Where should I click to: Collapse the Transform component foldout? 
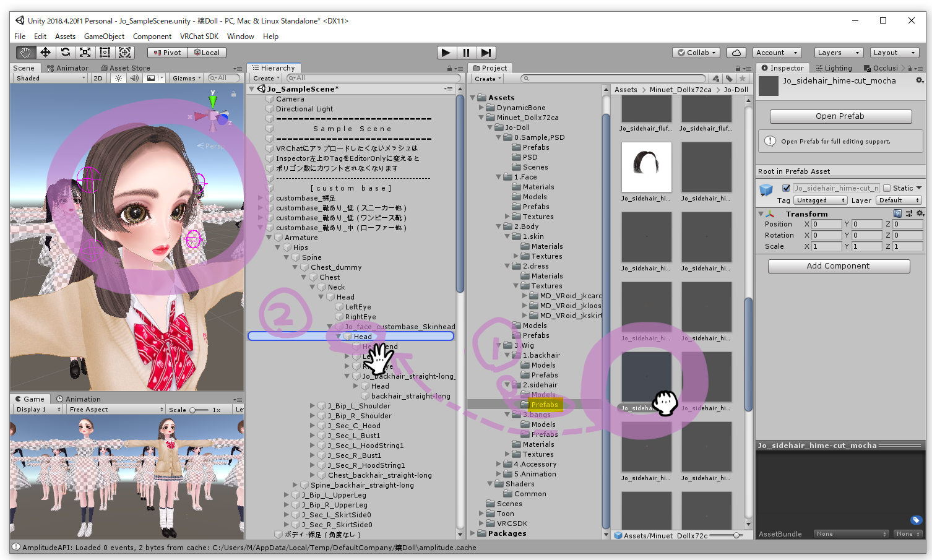[x=761, y=213]
